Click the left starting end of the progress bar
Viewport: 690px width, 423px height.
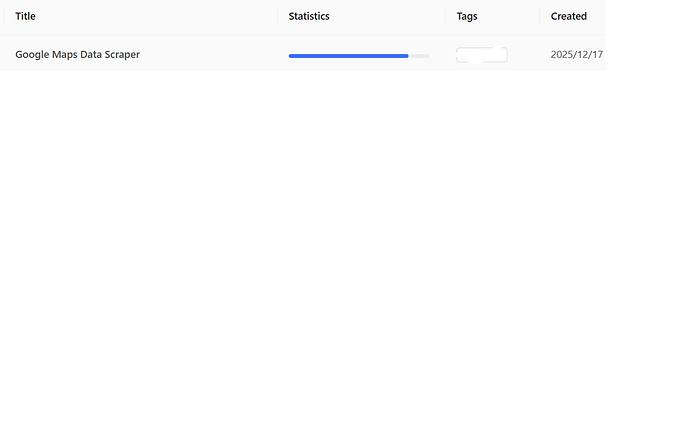[291, 56]
